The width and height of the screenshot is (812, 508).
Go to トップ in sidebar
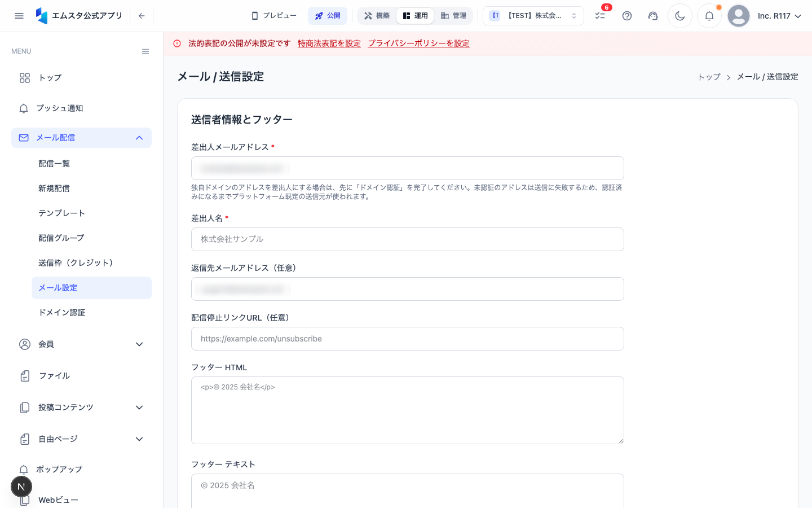click(81, 78)
